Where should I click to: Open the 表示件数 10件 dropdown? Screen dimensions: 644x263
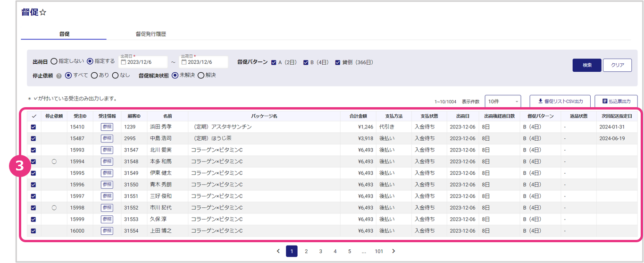coord(502,102)
